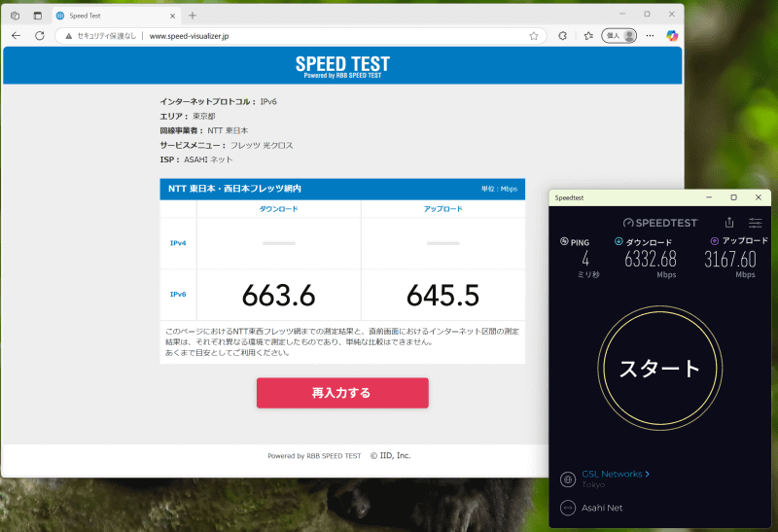This screenshot has height=532, width=778.
Task: Open a new browser tab
Action: 193,16
